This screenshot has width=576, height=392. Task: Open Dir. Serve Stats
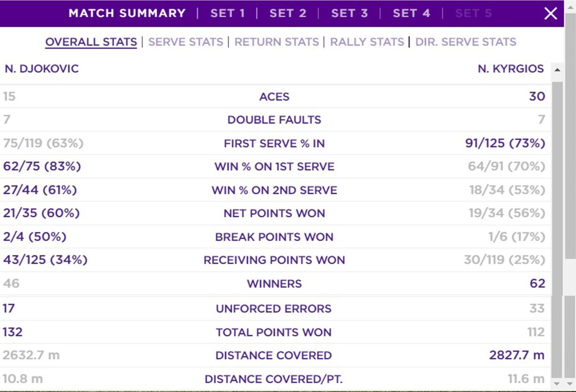coord(466,42)
